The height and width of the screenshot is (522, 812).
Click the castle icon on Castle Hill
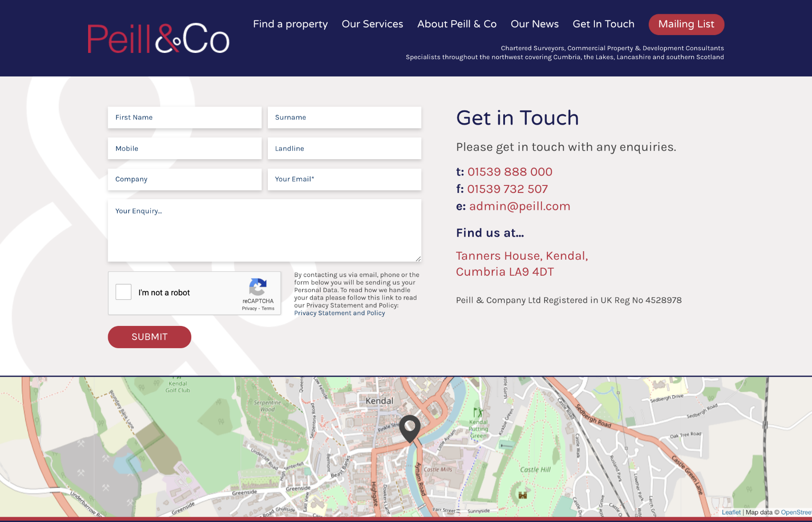coord(523,495)
